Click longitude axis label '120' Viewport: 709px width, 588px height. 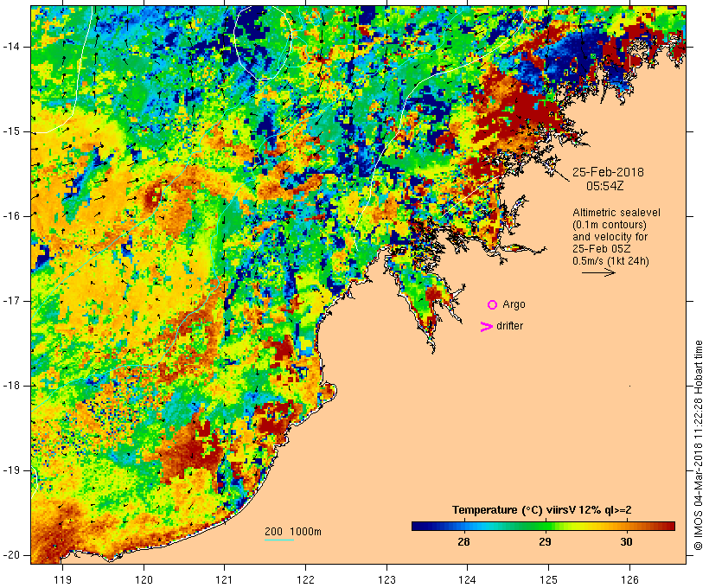click(x=144, y=579)
